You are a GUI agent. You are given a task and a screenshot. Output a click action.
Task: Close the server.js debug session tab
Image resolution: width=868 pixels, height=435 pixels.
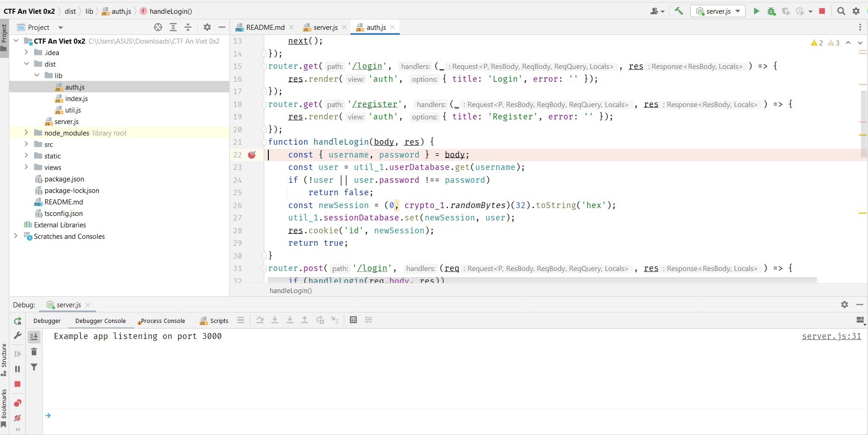point(88,305)
